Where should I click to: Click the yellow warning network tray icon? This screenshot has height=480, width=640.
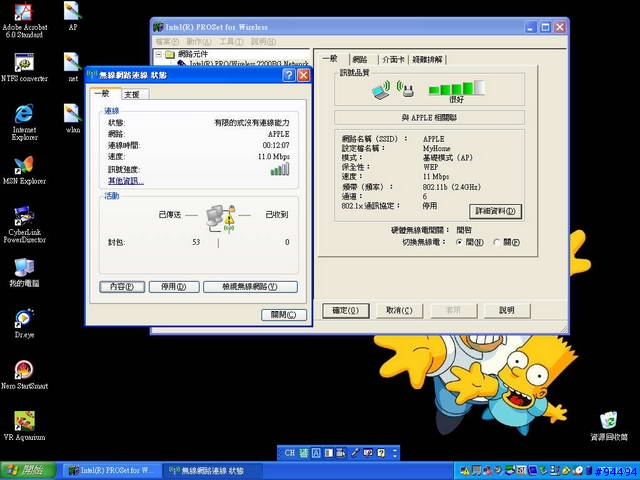point(465,471)
